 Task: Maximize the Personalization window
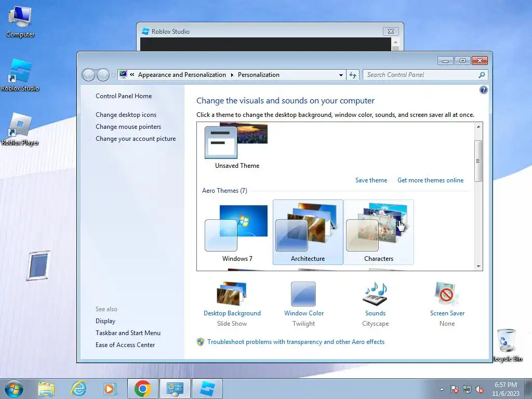pyautogui.click(x=462, y=61)
